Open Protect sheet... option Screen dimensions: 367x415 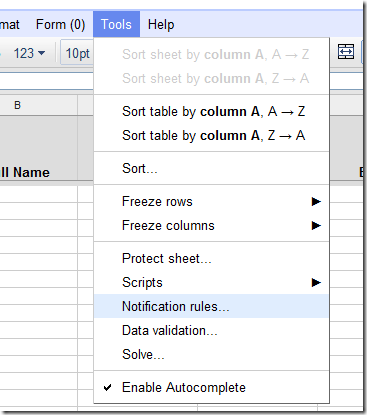point(211,258)
